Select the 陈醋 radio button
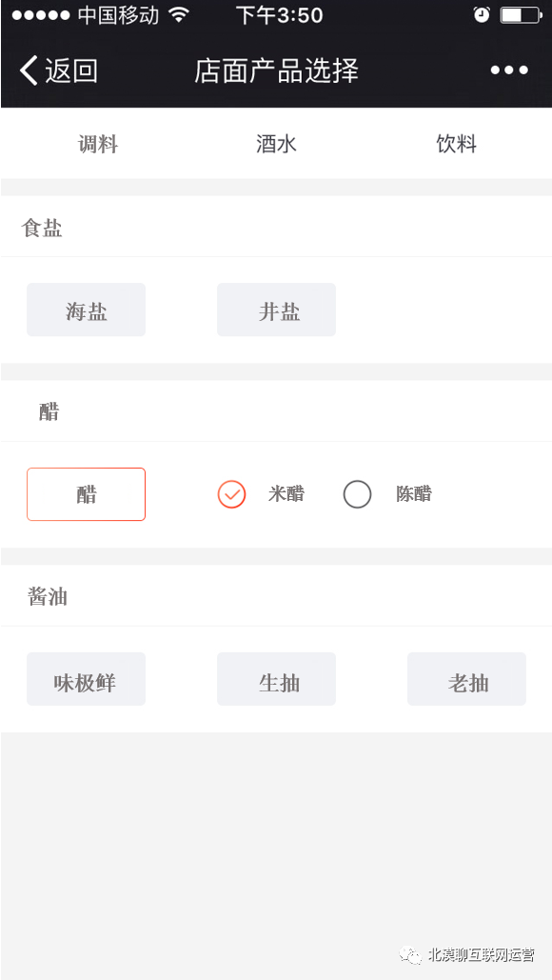Screen dimensions: 552x980 [357, 494]
